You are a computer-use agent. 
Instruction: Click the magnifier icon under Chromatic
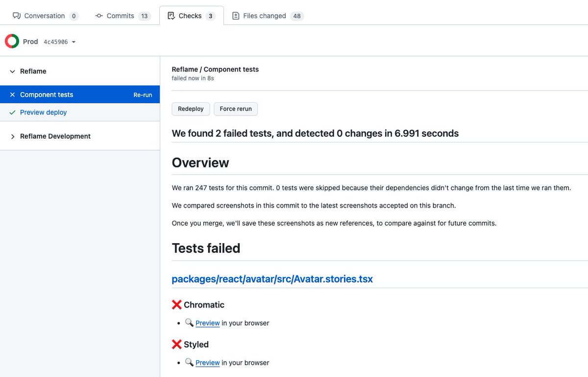pos(189,323)
